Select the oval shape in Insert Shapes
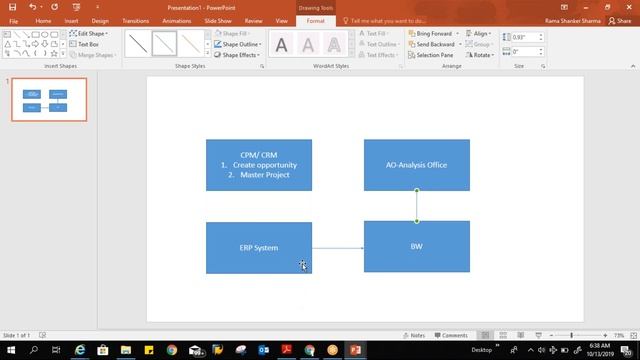The width and height of the screenshot is (640, 360). coord(45,35)
